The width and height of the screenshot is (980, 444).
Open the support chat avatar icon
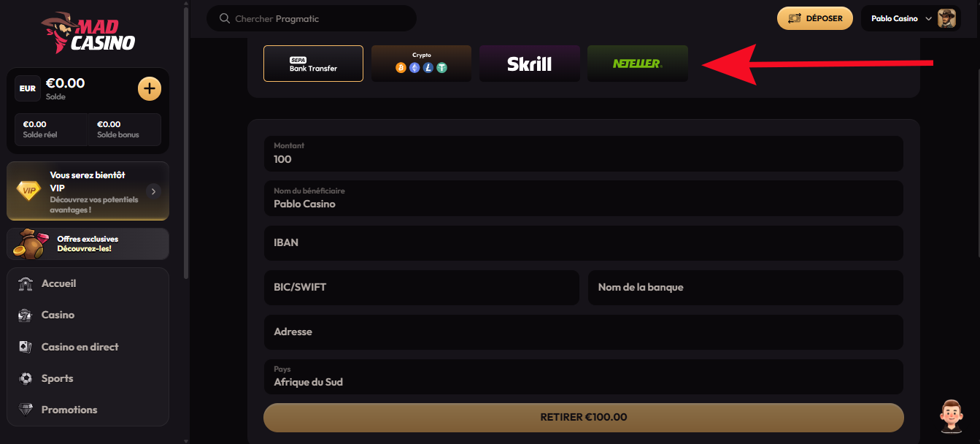[x=951, y=416]
